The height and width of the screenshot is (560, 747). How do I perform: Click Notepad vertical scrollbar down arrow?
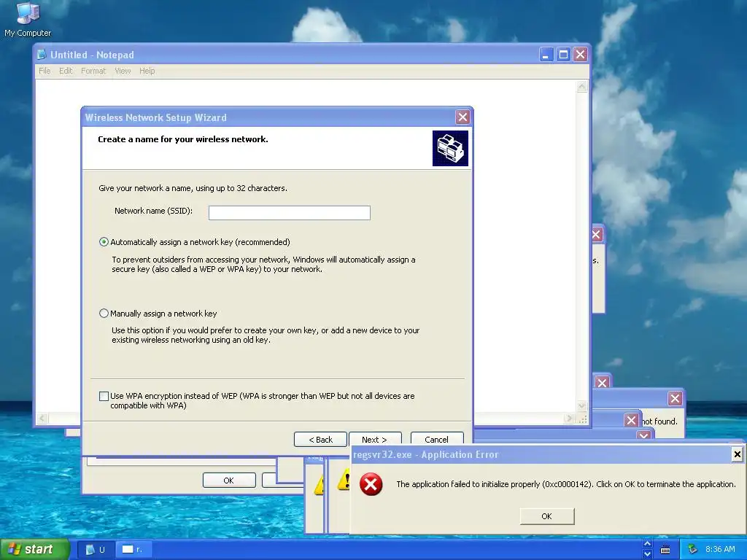581,405
